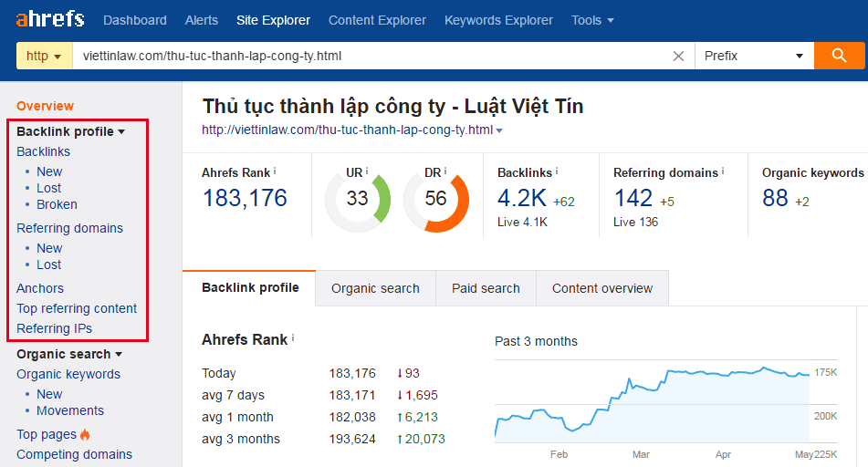Open Keywords Explorer in top navigation
The width and height of the screenshot is (868, 467).
(x=498, y=20)
